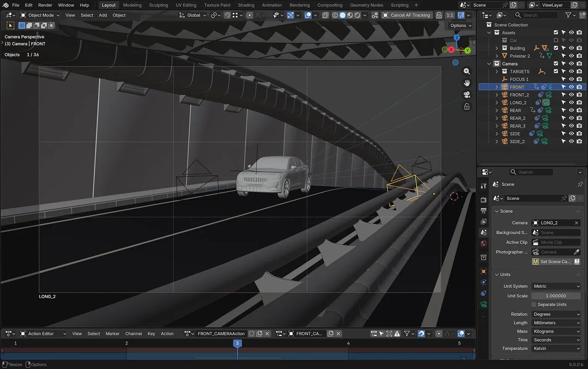Collapse the Camera collection in outliner
This screenshot has height=369, width=588.
489,64
